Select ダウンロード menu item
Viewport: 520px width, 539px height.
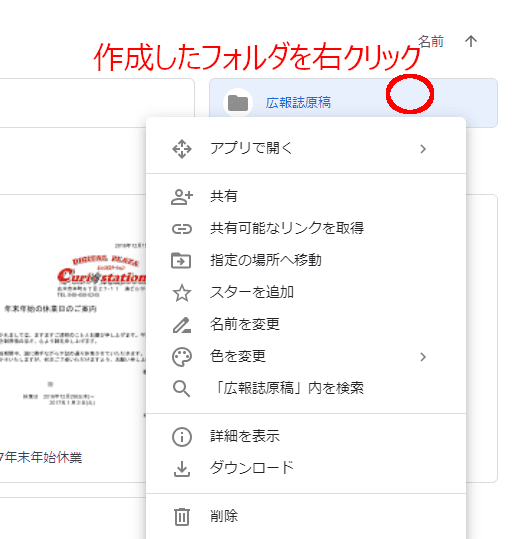[306, 468]
